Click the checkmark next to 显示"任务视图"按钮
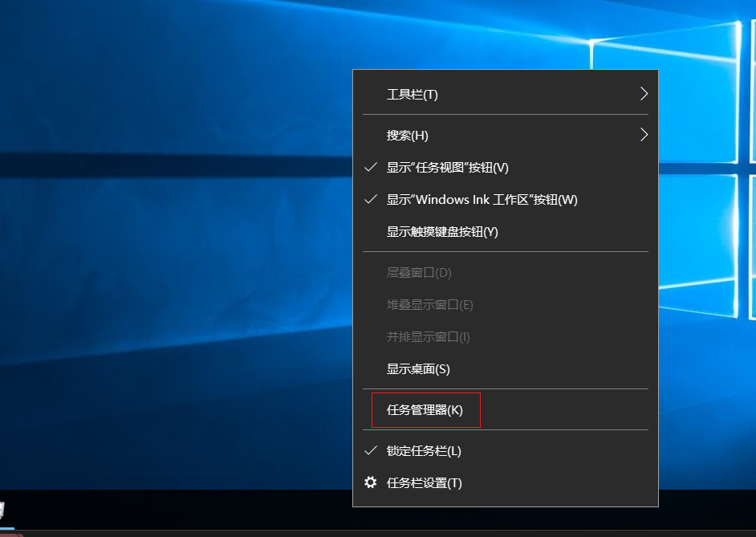The height and width of the screenshot is (537, 756). 371,167
